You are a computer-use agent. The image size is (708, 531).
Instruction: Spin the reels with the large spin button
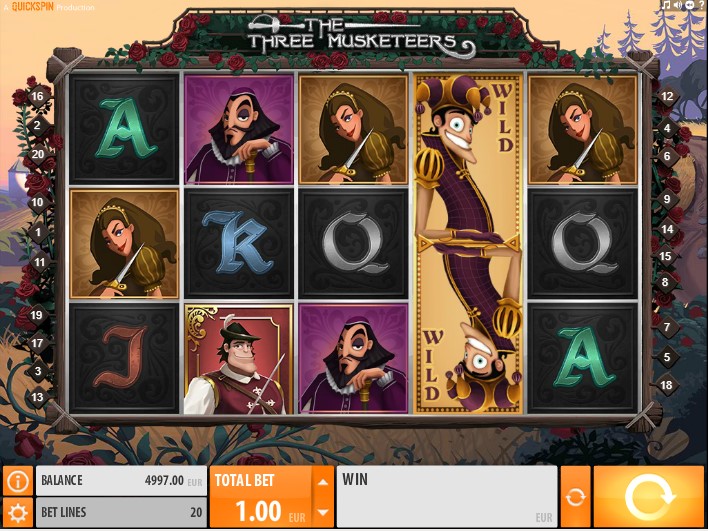coord(648,497)
